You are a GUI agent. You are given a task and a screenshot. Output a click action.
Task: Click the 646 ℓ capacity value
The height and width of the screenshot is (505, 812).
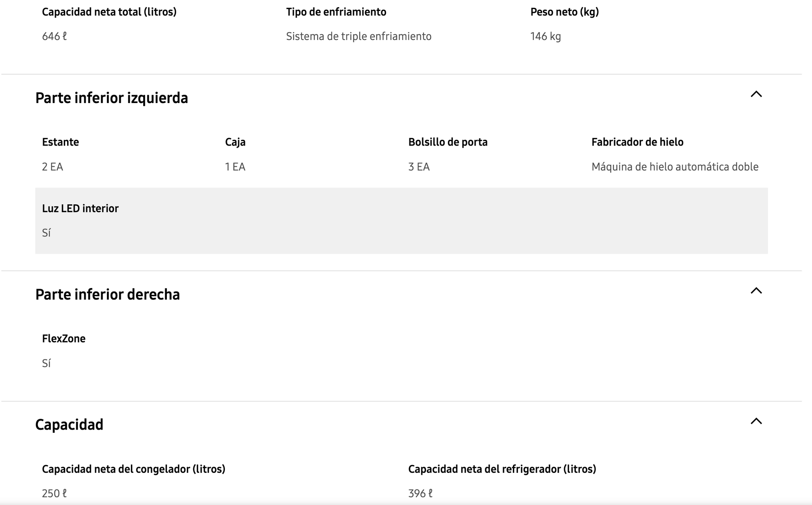[x=54, y=37]
